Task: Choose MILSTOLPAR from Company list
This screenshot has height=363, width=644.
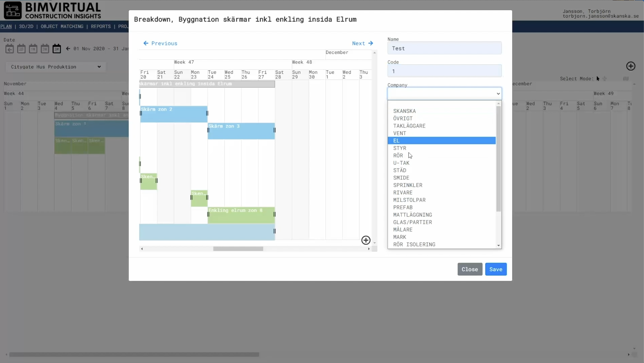Action: tap(442, 200)
